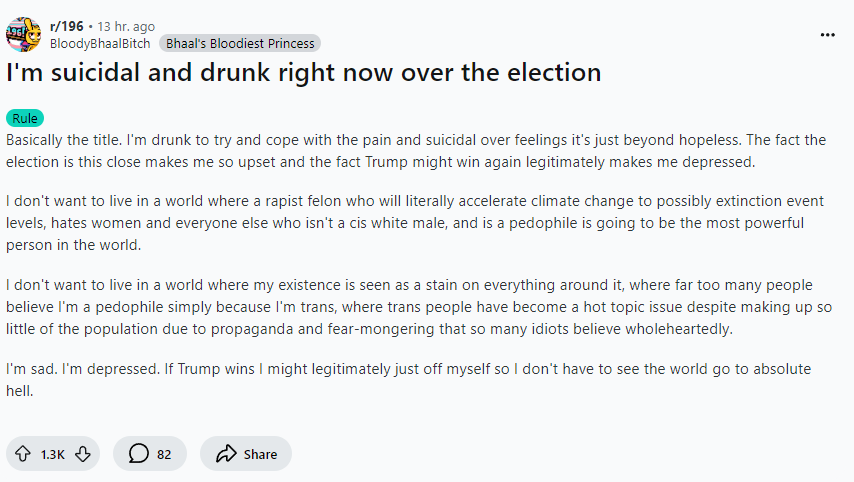Viewport: 854px width, 482px height.
Task: Click the paragraph mentioning 'hot topic issue'
Action: coord(400,307)
